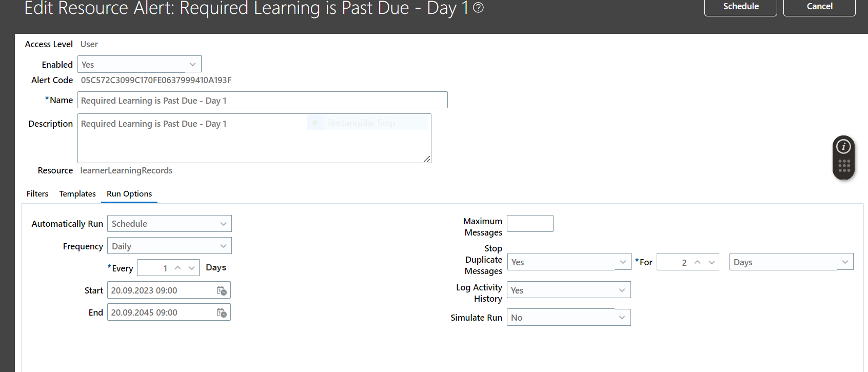Screen dimensions: 868x372
Task: Click the Schedule button
Action: click(741, 7)
